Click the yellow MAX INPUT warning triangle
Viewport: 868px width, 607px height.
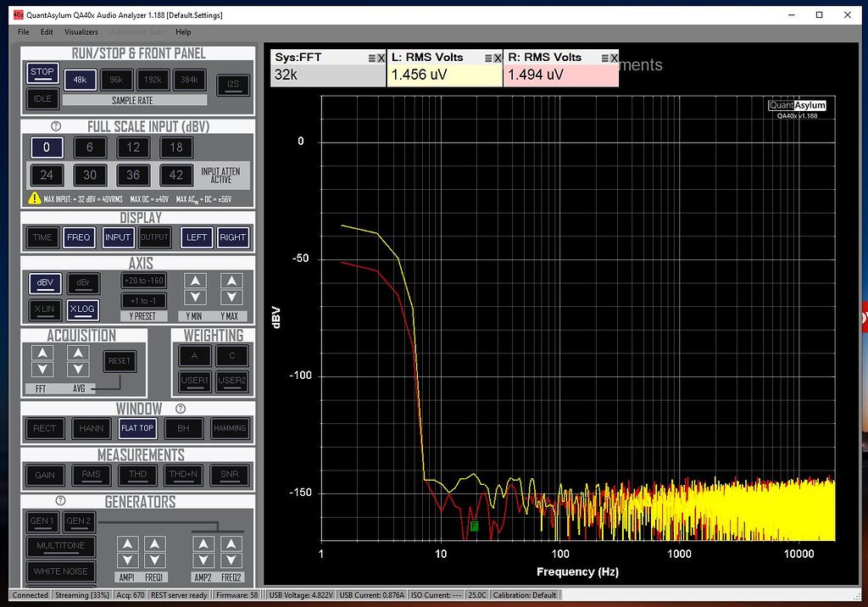click(x=35, y=197)
